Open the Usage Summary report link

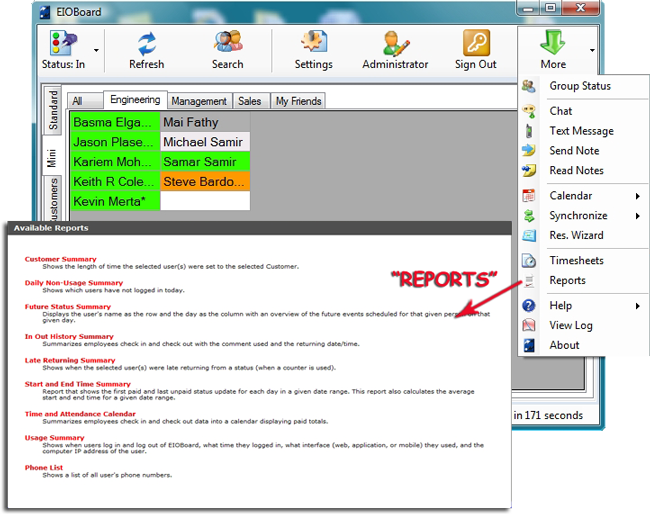pyautogui.click(x=54, y=438)
